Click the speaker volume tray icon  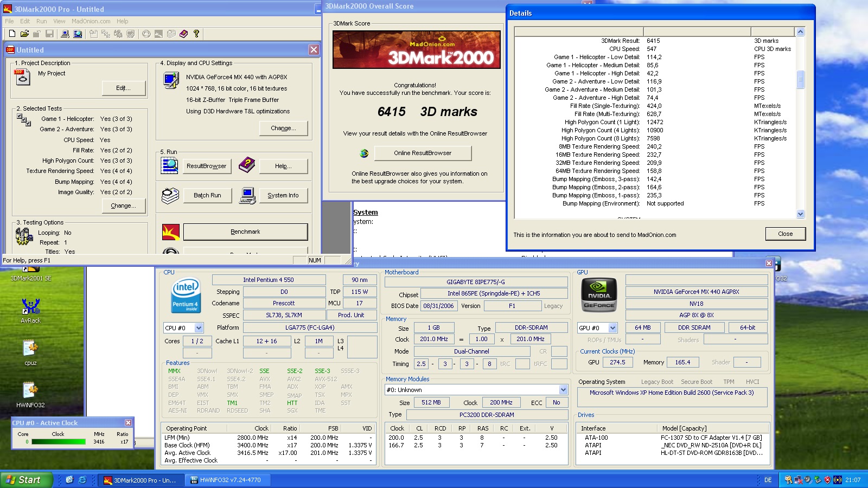pyautogui.click(x=808, y=480)
